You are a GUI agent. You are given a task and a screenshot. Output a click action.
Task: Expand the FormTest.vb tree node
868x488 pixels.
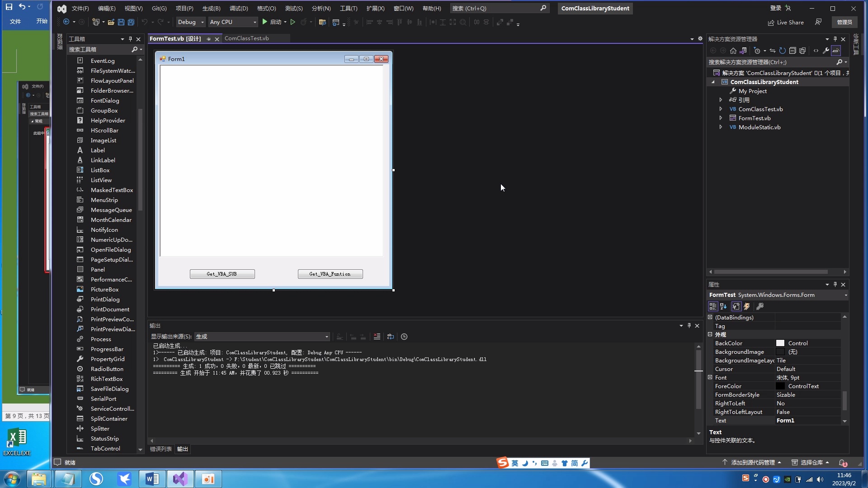(x=721, y=118)
